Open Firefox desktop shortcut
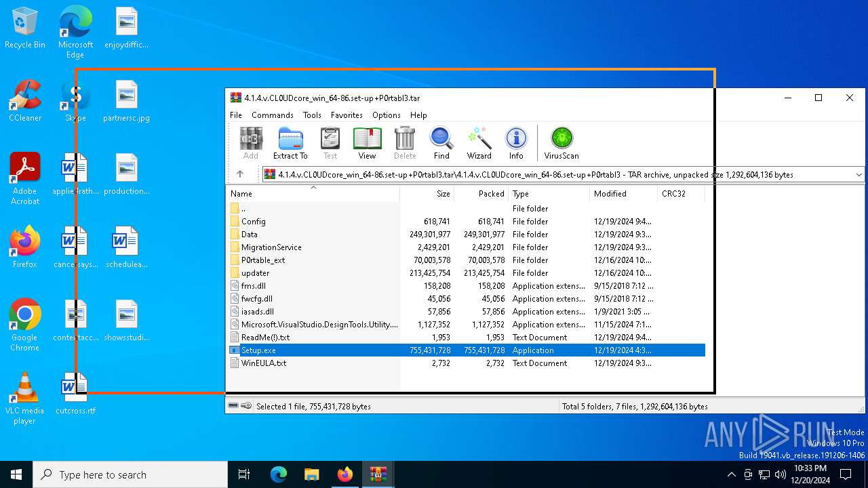The height and width of the screenshot is (488, 868). (x=25, y=247)
